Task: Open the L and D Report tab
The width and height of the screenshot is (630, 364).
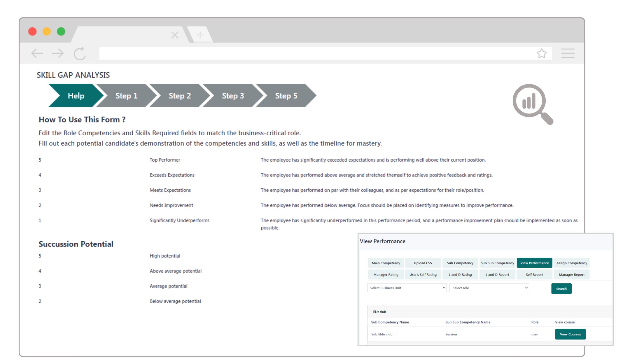Action: [x=497, y=274]
